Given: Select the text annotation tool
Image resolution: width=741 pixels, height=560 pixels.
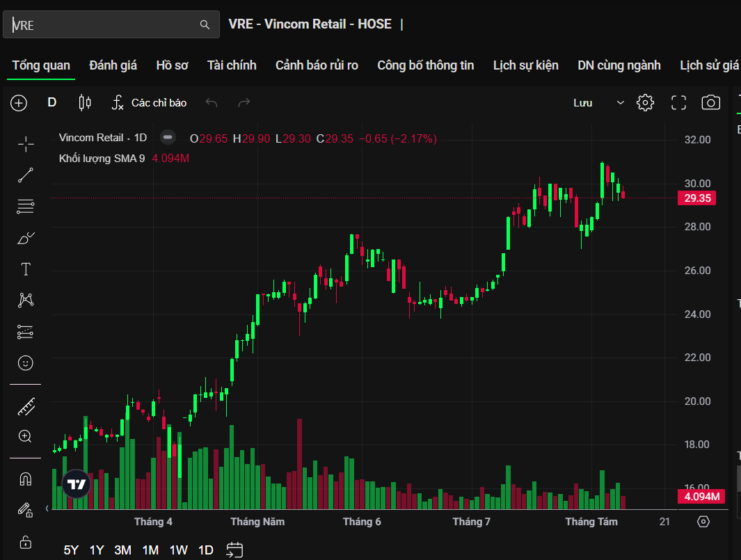Looking at the screenshot, I should pyautogui.click(x=26, y=269).
